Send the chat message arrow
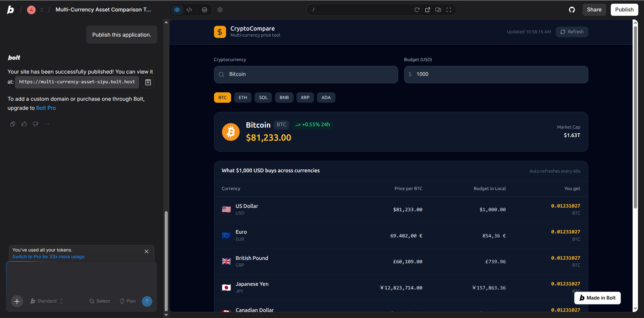The height and width of the screenshot is (318, 644). [x=147, y=301]
